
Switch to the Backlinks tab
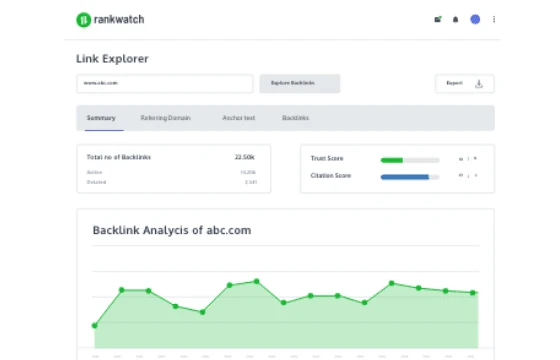coord(295,118)
